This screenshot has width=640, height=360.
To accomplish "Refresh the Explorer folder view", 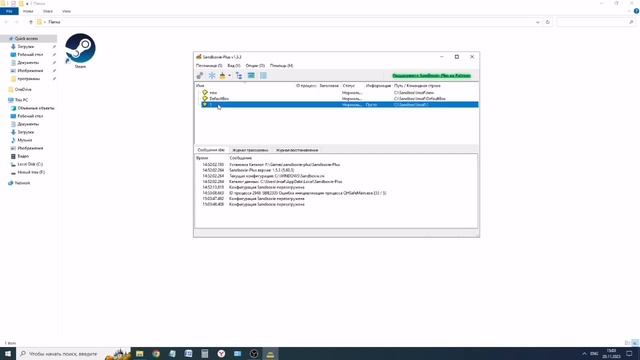I will 548,22.
